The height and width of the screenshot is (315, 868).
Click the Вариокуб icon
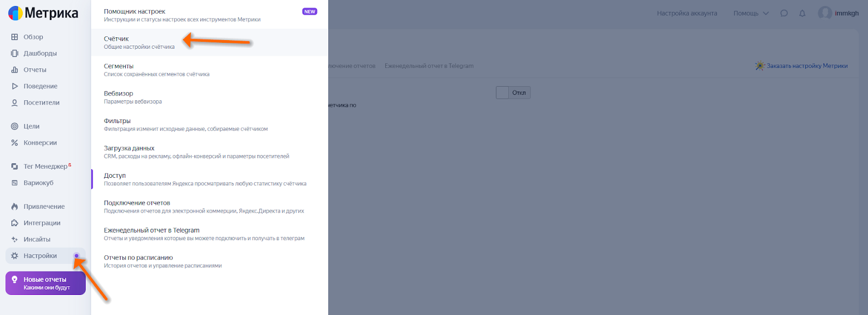pos(15,183)
